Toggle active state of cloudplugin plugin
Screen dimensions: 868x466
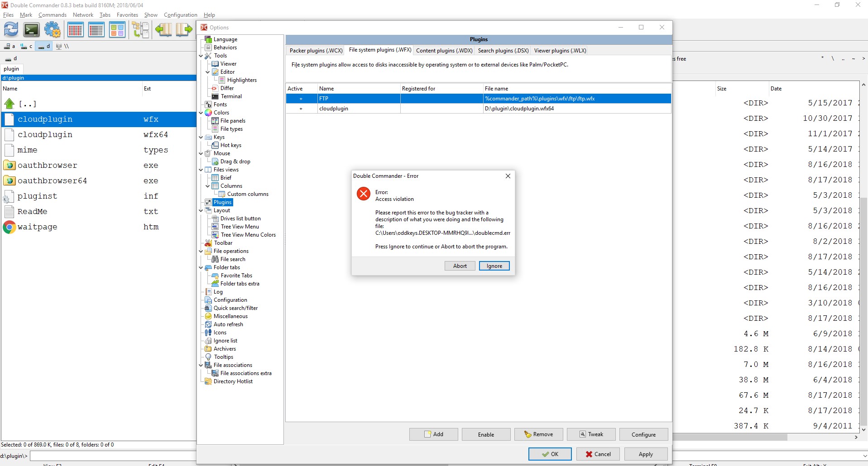[301, 109]
